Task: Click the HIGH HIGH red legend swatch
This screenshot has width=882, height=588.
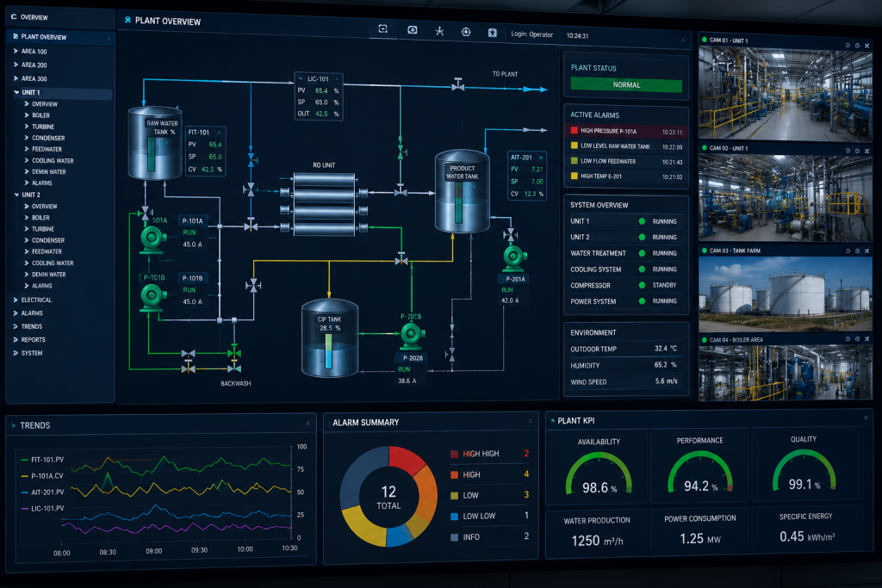Action: (455, 455)
